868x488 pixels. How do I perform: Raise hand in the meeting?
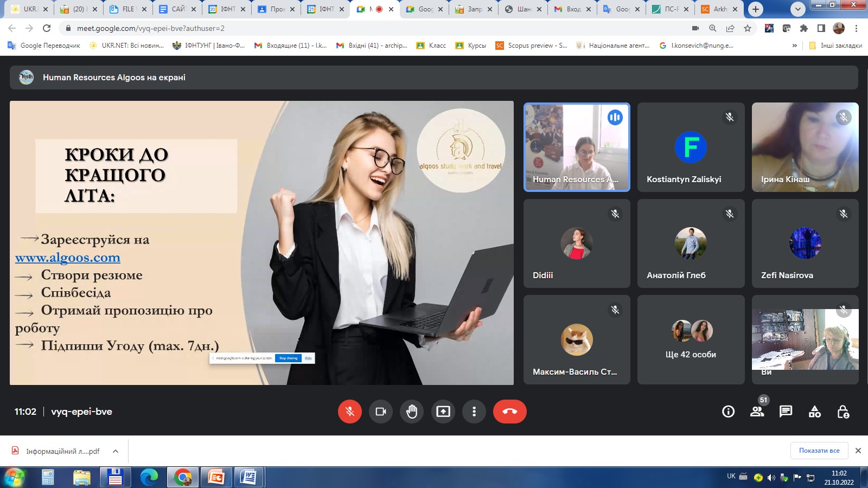[x=412, y=412]
